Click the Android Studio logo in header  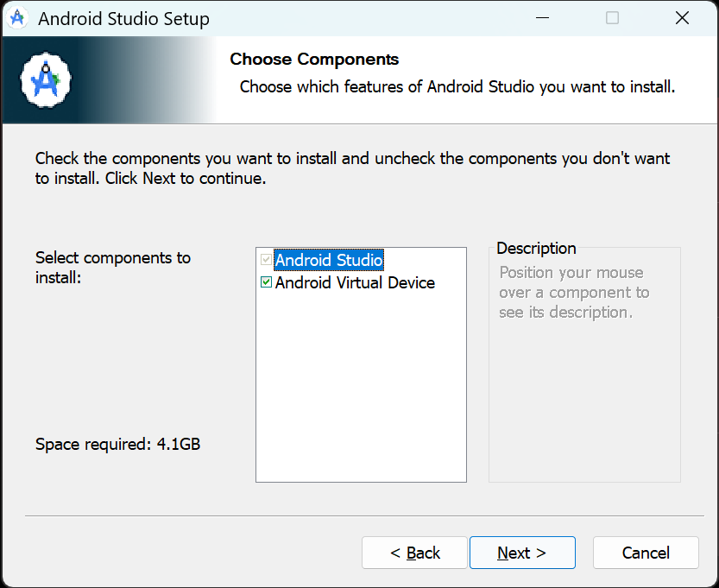click(46, 80)
